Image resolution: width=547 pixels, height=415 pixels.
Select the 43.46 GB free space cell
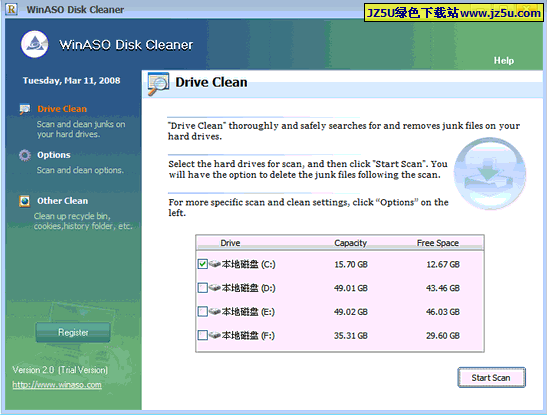click(443, 288)
